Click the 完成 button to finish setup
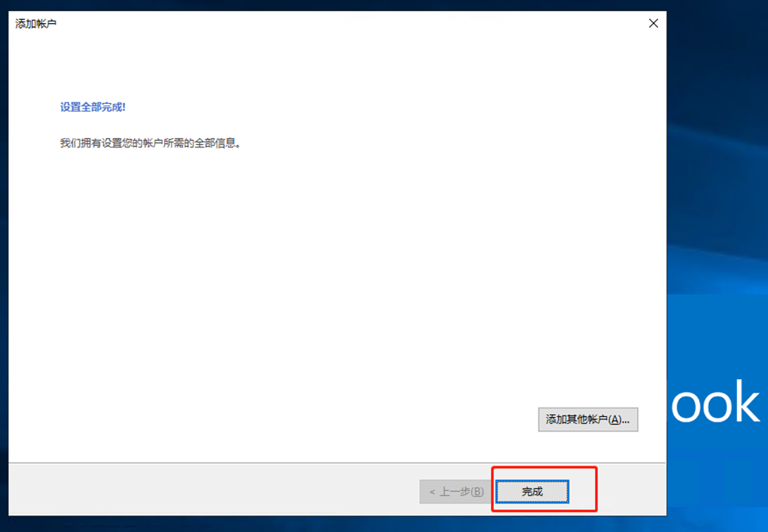This screenshot has height=532, width=768. coord(532,492)
